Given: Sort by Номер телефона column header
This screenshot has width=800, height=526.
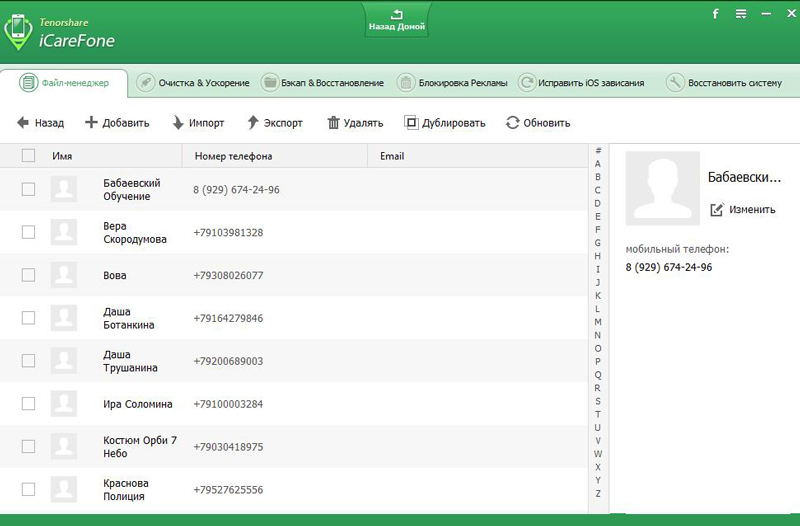Looking at the screenshot, I should click(233, 156).
